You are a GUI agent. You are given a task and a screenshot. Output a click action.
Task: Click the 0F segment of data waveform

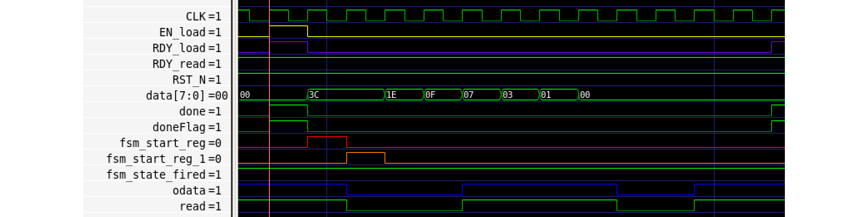point(443,95)
